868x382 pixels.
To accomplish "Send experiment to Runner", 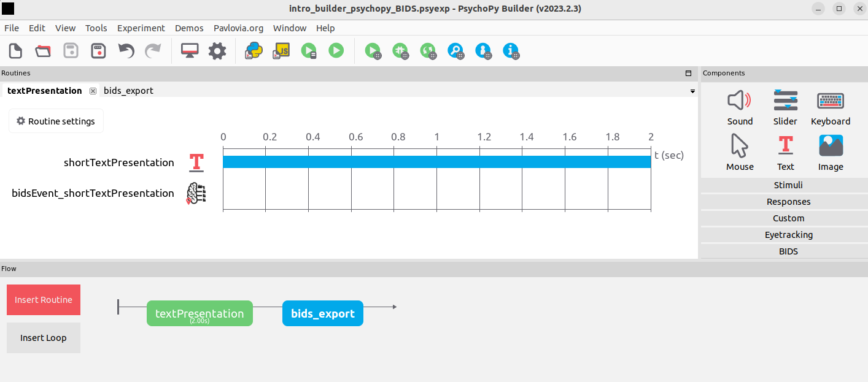I will tap(309, 51).
